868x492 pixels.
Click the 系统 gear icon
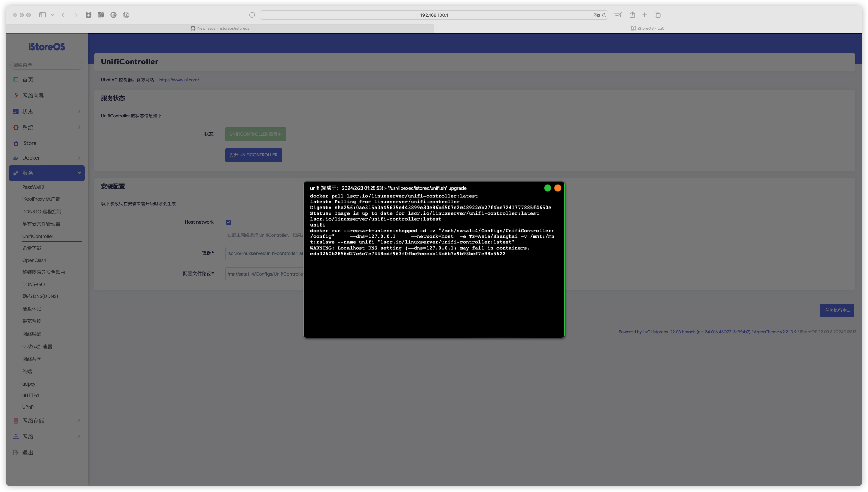[x=16, y=127]
